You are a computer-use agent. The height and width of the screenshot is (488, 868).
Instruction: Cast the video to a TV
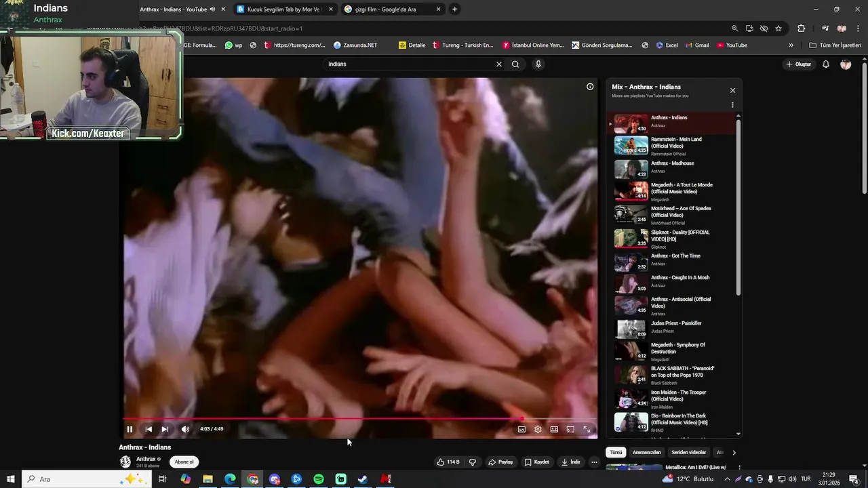570,429
